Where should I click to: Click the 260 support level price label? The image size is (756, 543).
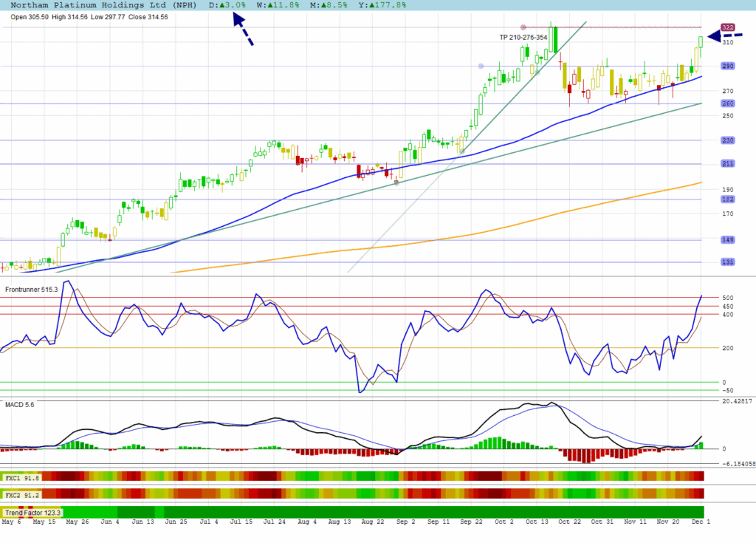(727, 103)
